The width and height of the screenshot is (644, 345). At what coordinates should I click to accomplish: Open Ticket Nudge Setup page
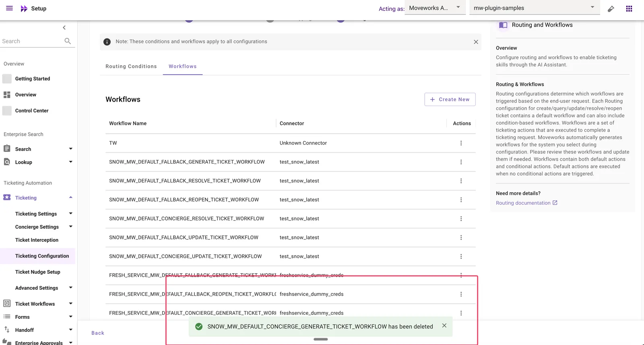coord(38,272)
